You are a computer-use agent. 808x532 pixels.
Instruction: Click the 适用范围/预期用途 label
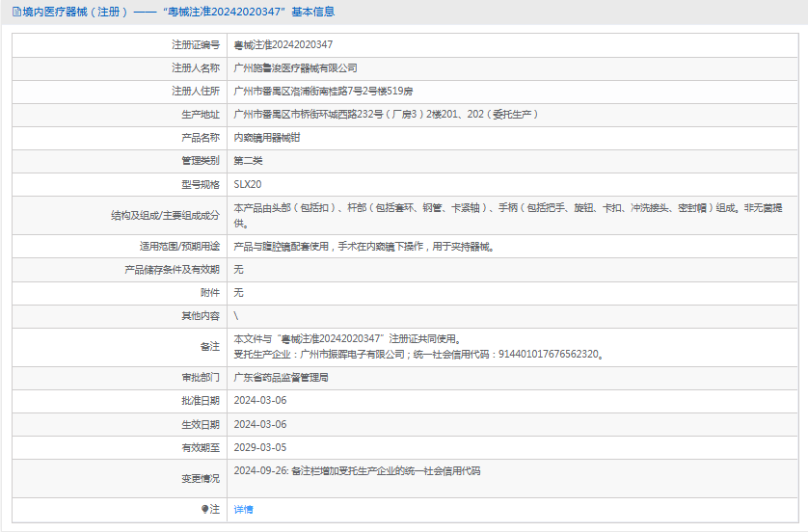(x=180, y=247)
